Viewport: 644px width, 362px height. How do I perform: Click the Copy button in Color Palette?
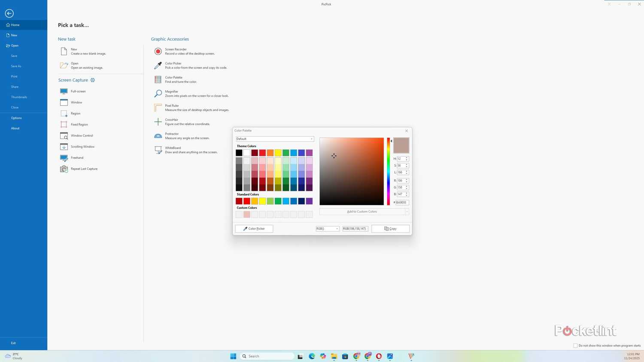(390, 228)
